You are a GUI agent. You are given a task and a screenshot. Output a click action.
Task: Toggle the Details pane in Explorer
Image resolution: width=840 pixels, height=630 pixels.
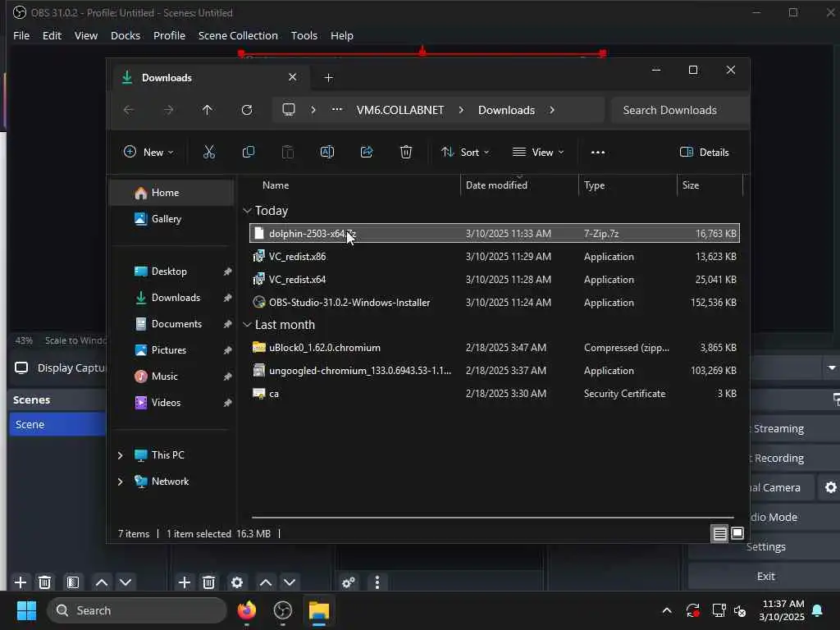[705, 152]
